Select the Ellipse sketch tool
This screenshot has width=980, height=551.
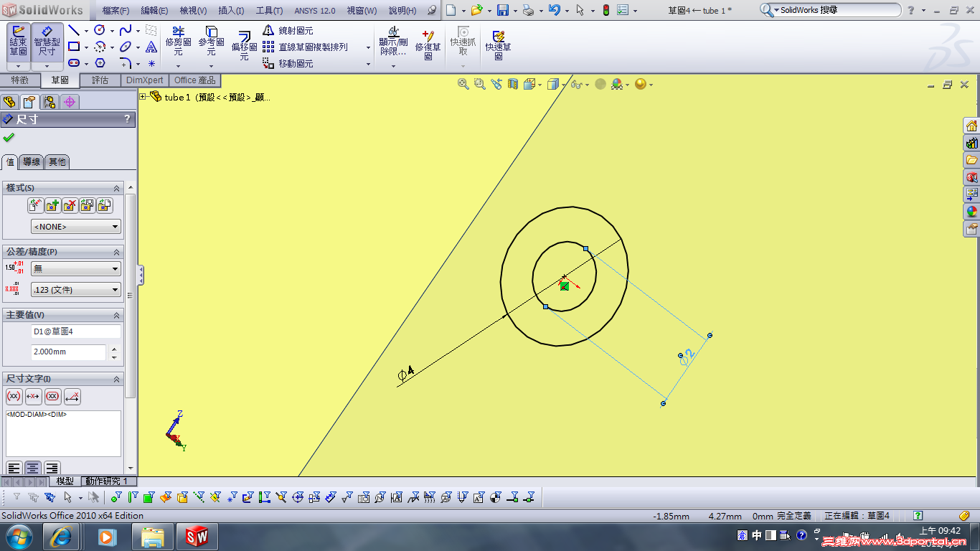(126, 47)
